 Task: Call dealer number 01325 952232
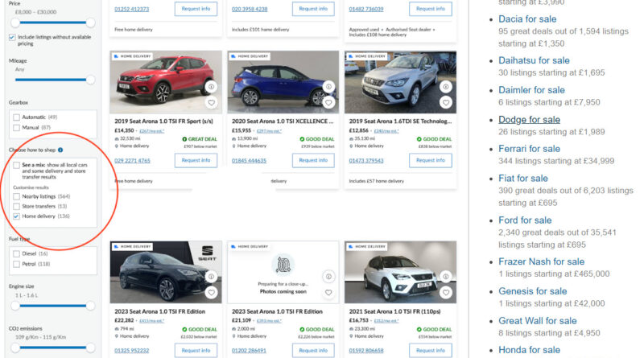[x=132, y=351]
